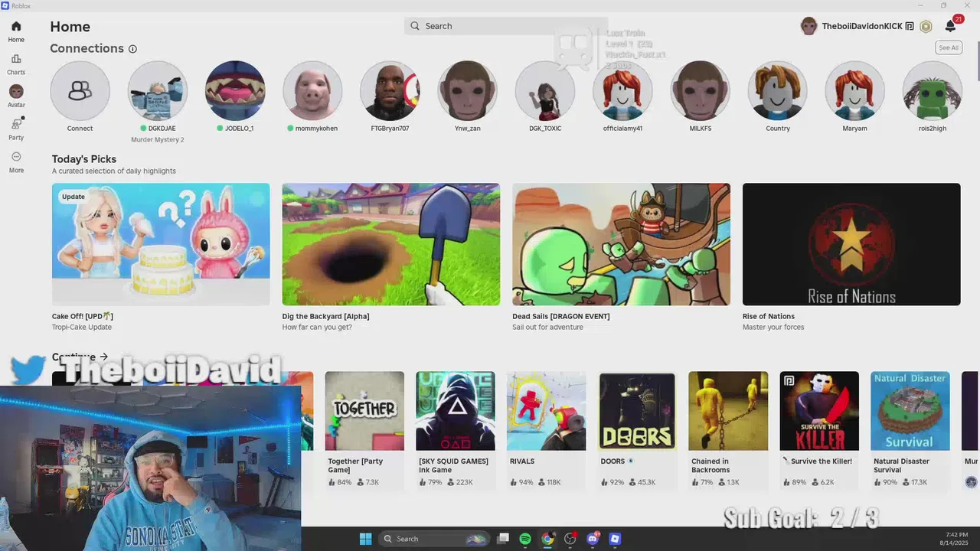Click the TheboiiDavidonKICK username

[x=862, y=26]
